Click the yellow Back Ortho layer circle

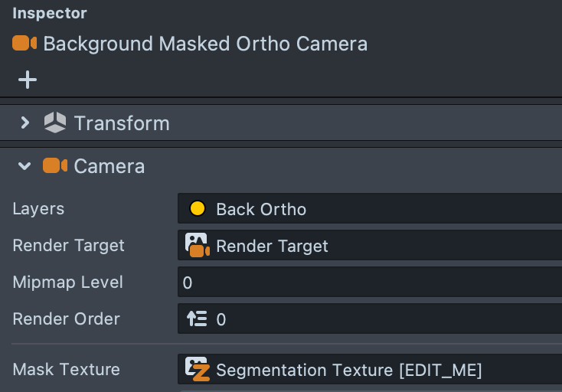(x=197, y=208)
